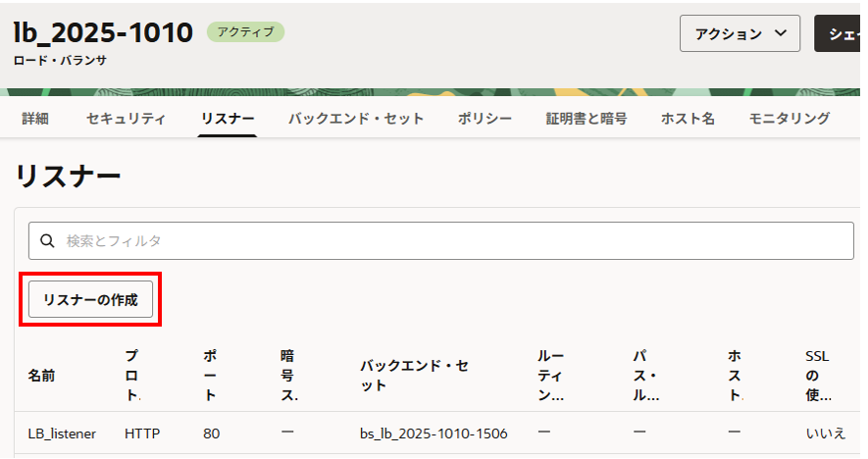Screen dimensions: 868x459
Task: Open the セキュリティ tab
Action: (x=126, y=119)
